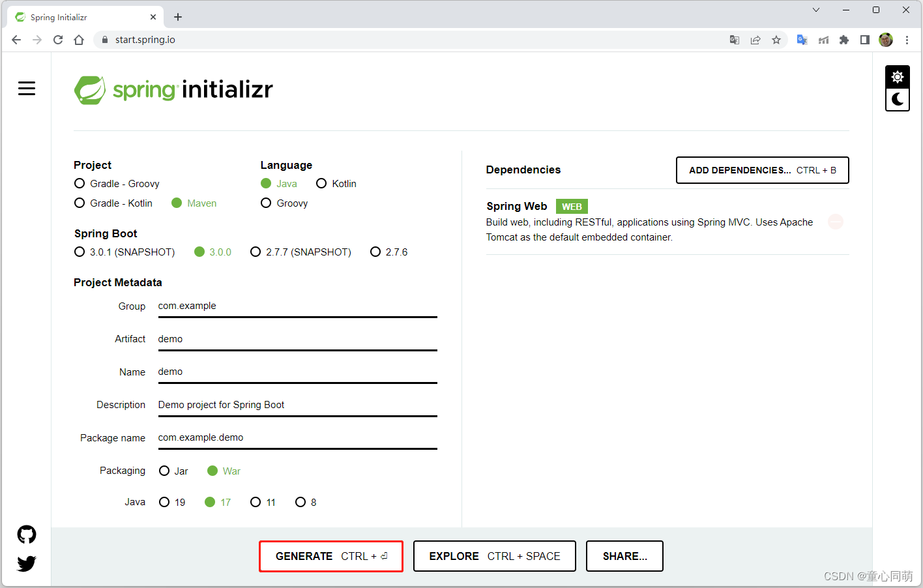
Task: Click the green WEB tag badge
Action: pos(572,207)
